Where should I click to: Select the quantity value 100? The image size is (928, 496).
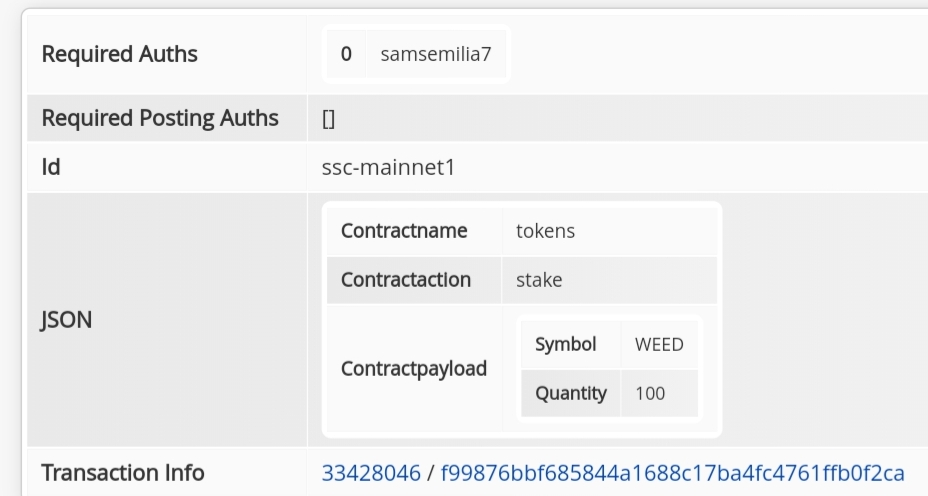click(x=650, y=394)
